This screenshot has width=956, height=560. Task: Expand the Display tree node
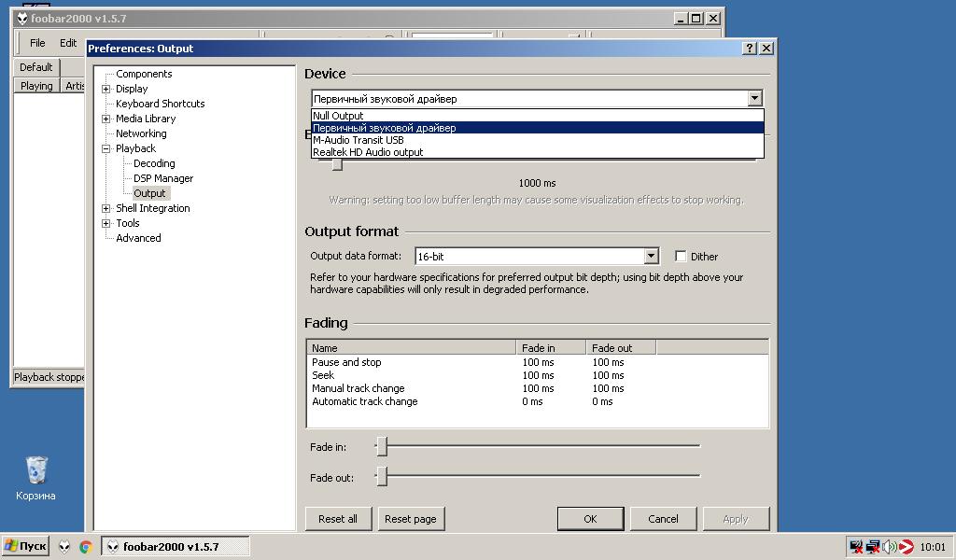coord(106,89)
